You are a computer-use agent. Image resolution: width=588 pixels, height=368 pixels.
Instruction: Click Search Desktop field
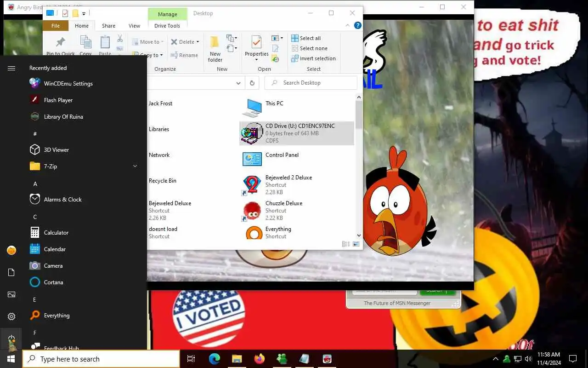(311, 83)
